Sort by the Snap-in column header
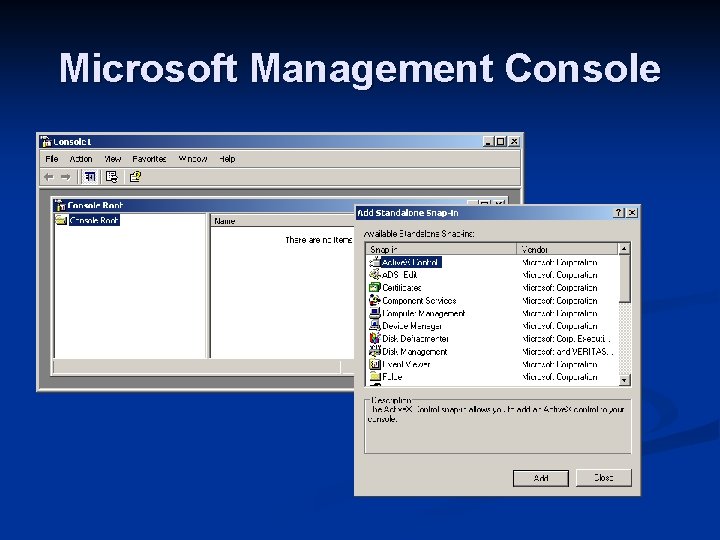The width and height of the screenshot is (720, 540). tap(441, 249)
